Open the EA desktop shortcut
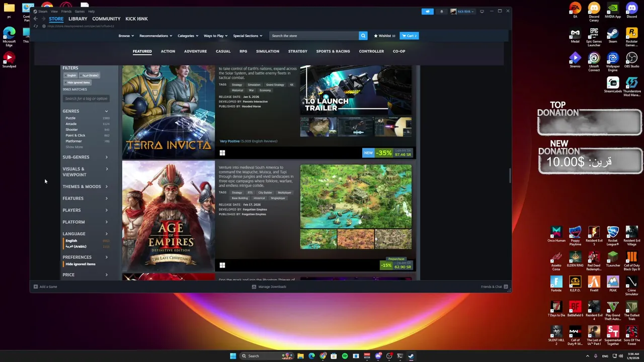The width and height of the screenshot is (644, 362). pos(575,10)
